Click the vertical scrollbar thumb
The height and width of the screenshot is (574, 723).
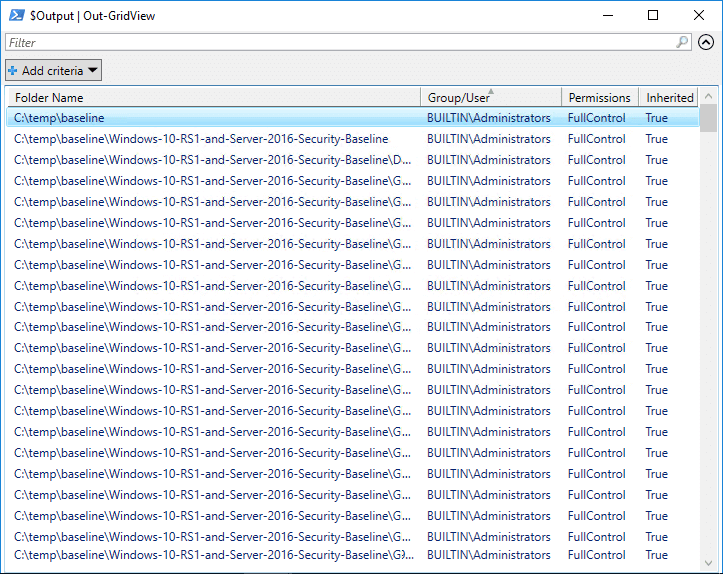coord(709,118)
